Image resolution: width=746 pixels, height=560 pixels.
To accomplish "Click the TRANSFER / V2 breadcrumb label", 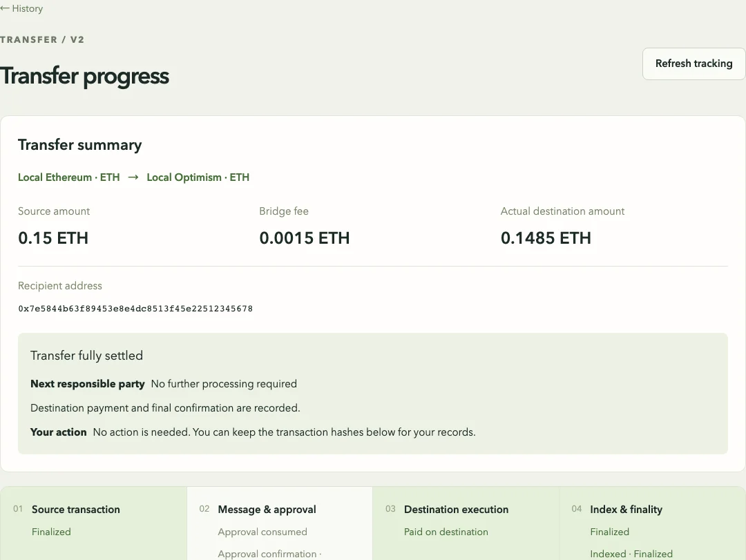I will (x=42, y=39).
